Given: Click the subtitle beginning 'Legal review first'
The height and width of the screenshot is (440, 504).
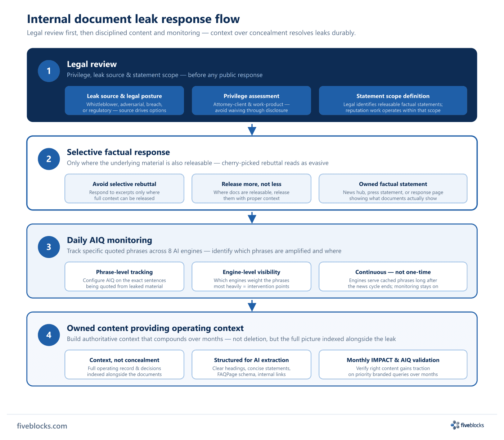Looking at the screenshot, I should 191,33.
